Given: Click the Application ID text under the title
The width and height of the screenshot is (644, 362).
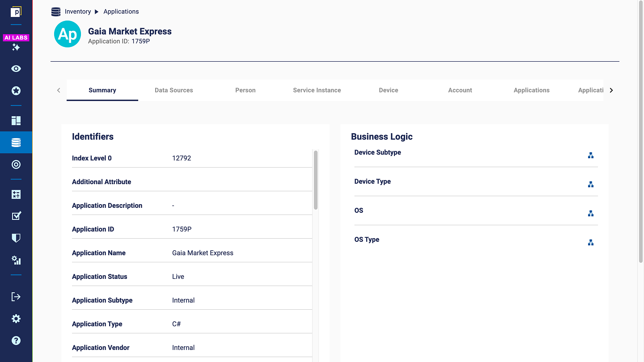Looking at the screenshot, I should (x=119, y=42).
